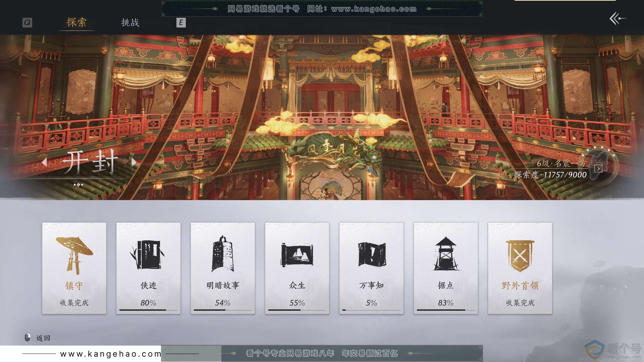The image size is (644, 362).
Task: Open the 万事知 folded map icon
Action: pos(372,254)
